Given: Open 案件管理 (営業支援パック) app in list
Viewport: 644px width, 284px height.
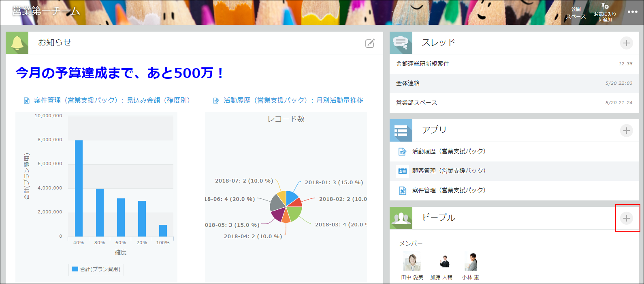Looking at the screenshot, I should coord(449,190).
